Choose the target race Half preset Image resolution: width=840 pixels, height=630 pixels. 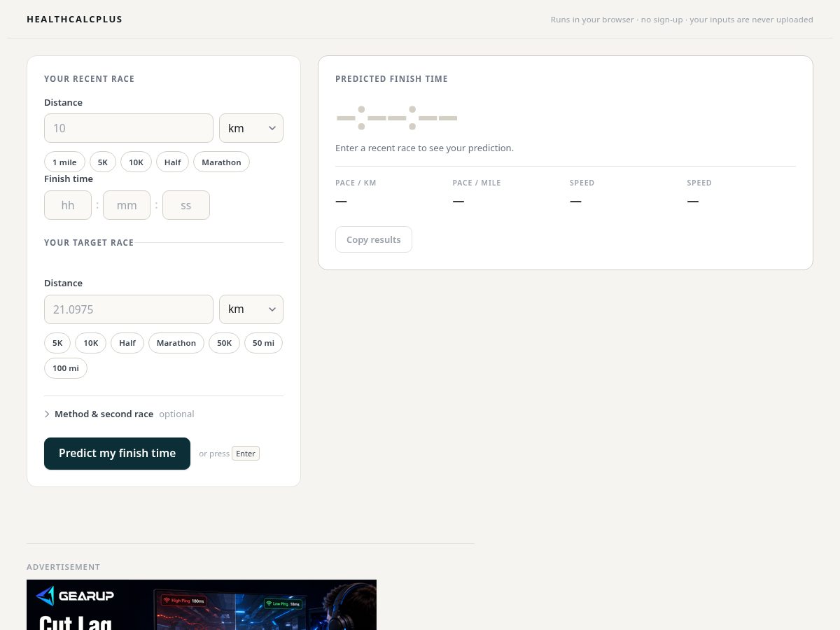[x=127, y=343]
